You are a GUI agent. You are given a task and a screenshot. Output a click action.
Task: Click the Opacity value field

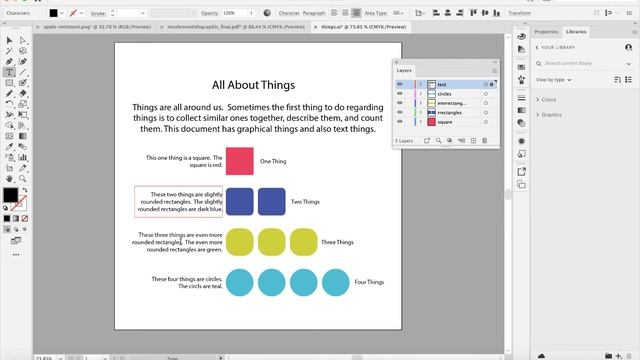[235, 13]
